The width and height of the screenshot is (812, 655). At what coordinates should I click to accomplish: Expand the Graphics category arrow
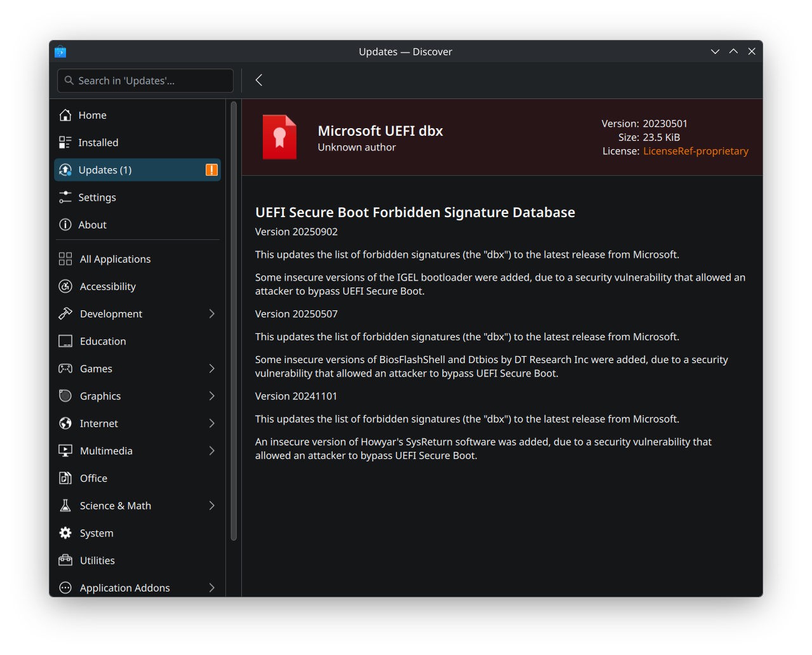point(212,396)
